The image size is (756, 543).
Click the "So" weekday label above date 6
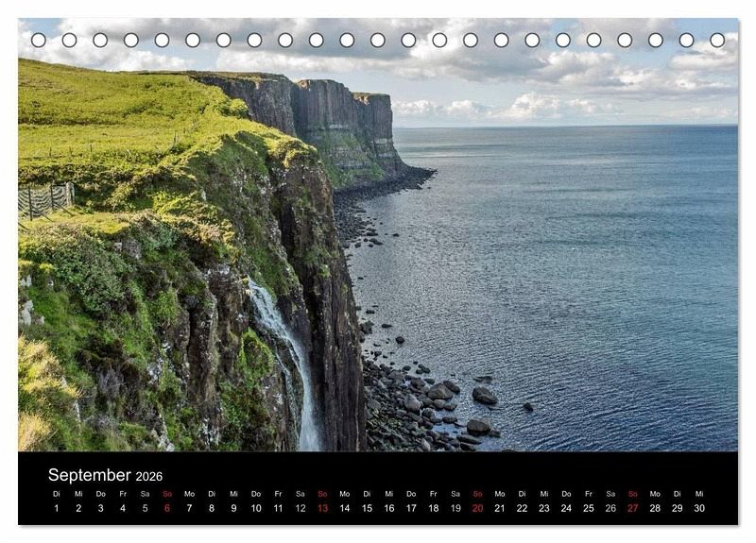click(167, 494)
